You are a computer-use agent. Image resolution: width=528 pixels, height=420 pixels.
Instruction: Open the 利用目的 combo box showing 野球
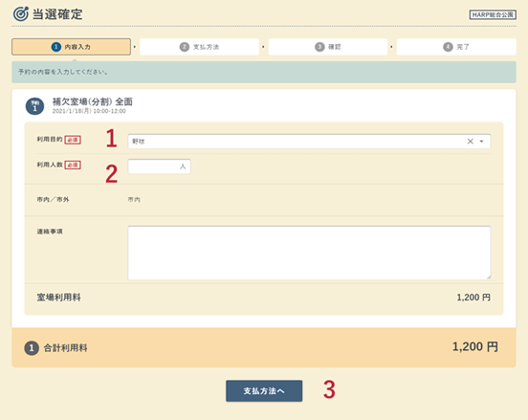point(309,142)
